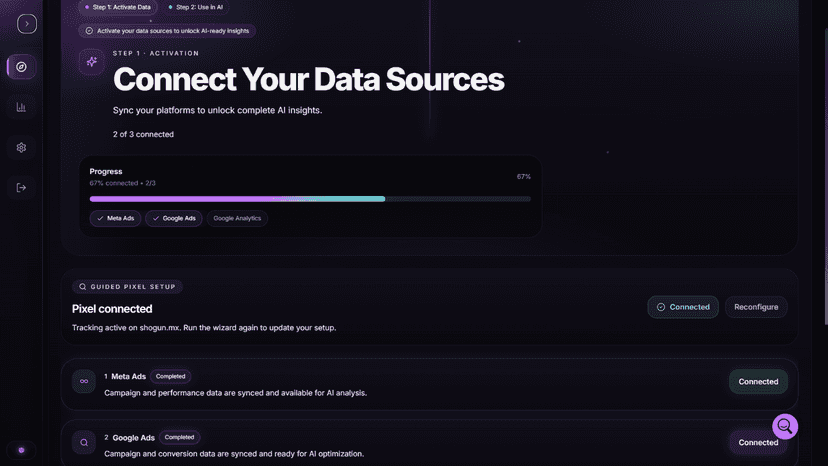
Task: Click the purple dot icon at sidebar bottom
Action: click(x=22, y=450)
